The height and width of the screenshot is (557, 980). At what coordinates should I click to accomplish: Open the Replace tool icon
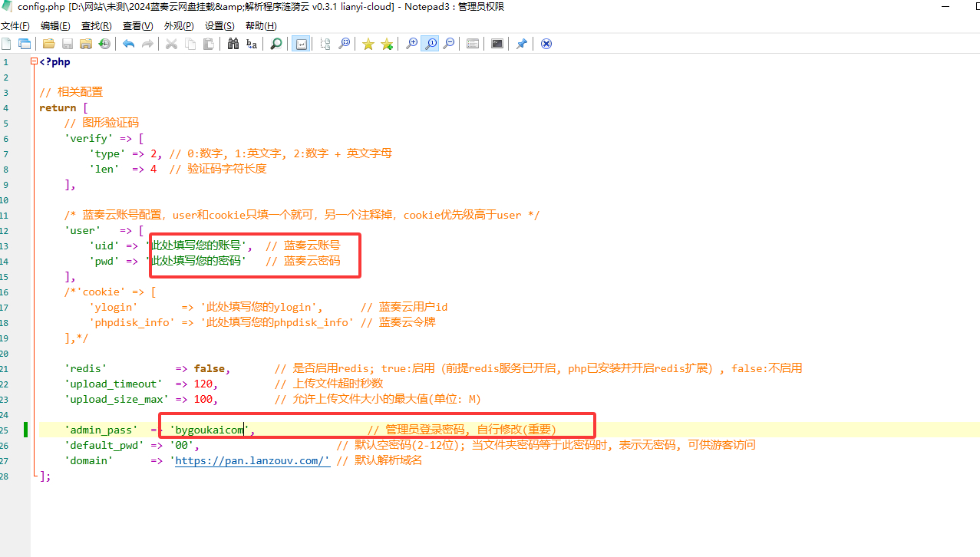click(x=252, y=44)
